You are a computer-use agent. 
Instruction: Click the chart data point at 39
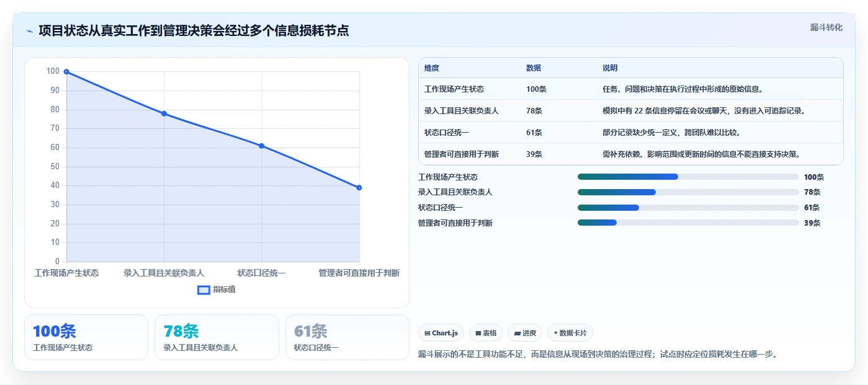click(359, 188)
